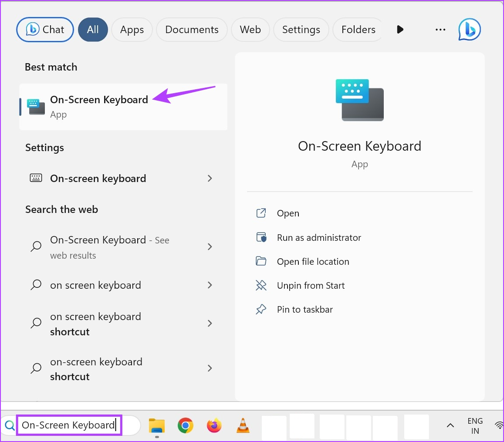Open On-Screen Keyboard best match result

(123, 107)
